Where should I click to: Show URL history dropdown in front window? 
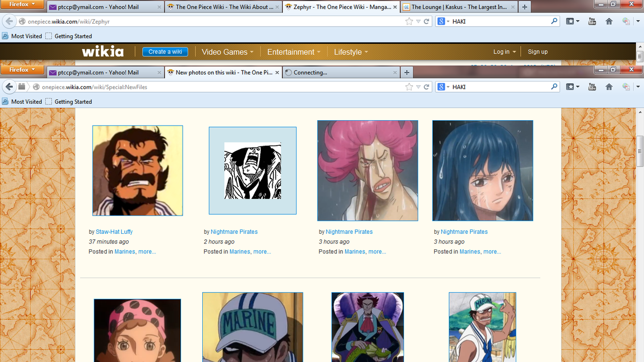418,87
